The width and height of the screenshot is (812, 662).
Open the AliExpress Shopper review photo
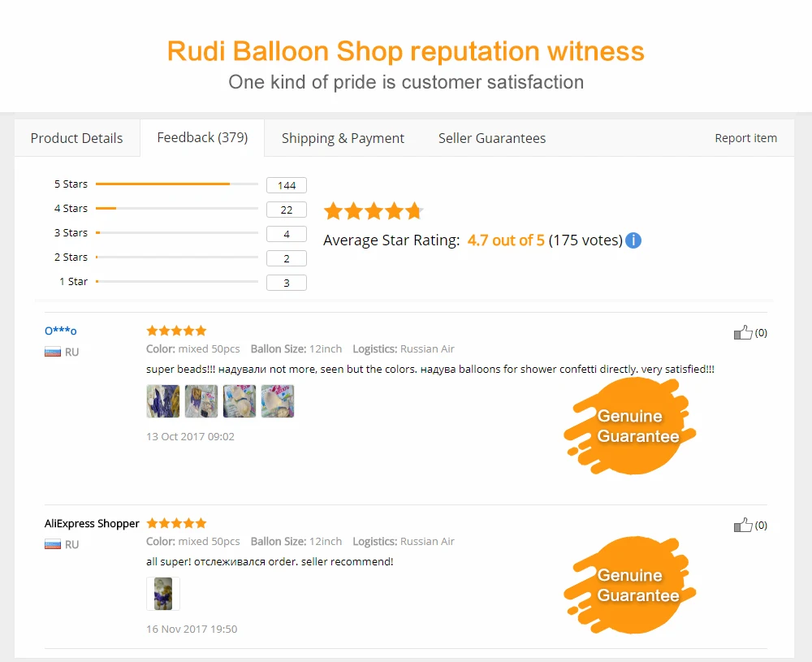(x=163, y=594)
